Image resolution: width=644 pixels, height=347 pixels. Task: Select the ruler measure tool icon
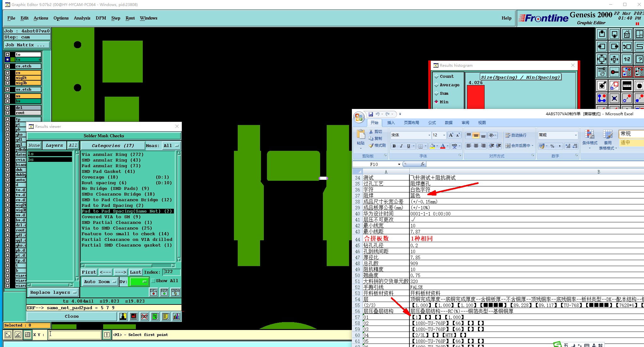627,85
